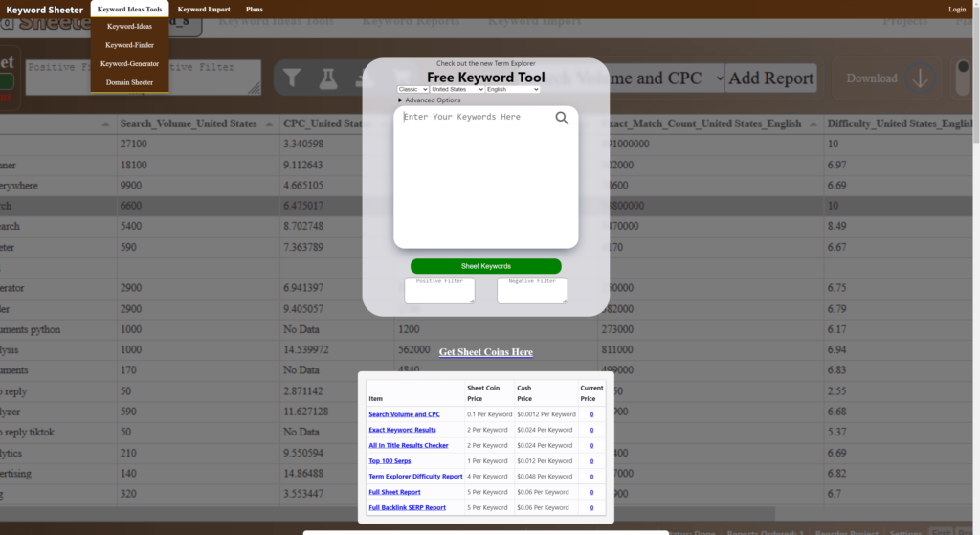Click the magnifier search icon in keyword box

click(x=562, y=118)
